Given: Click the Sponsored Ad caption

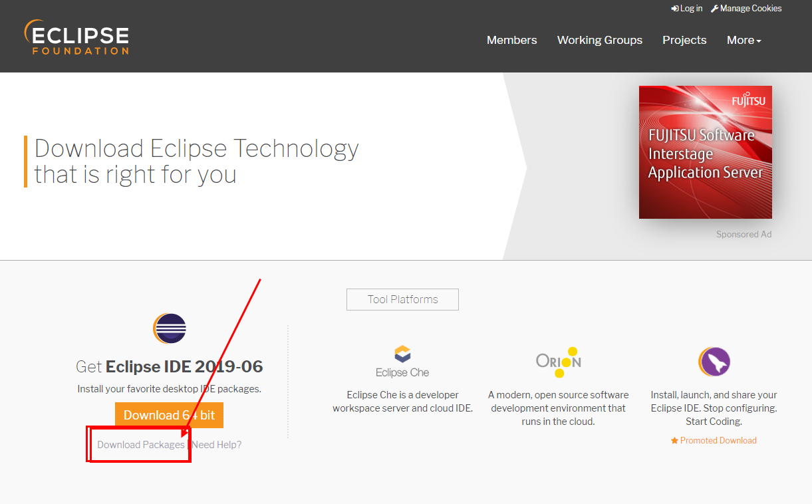Looking at the screenshot, I should pyautogui.click(x=744, y=234).
